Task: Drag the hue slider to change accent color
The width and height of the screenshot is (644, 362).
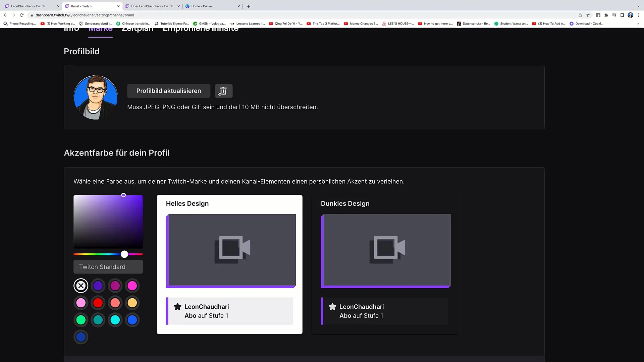Action: click(x=124, y=254)
